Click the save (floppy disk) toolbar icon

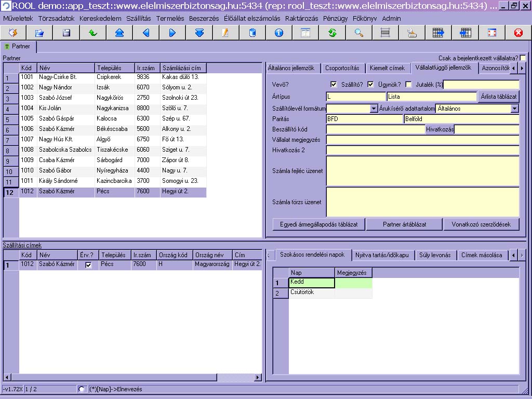(66, 33)
